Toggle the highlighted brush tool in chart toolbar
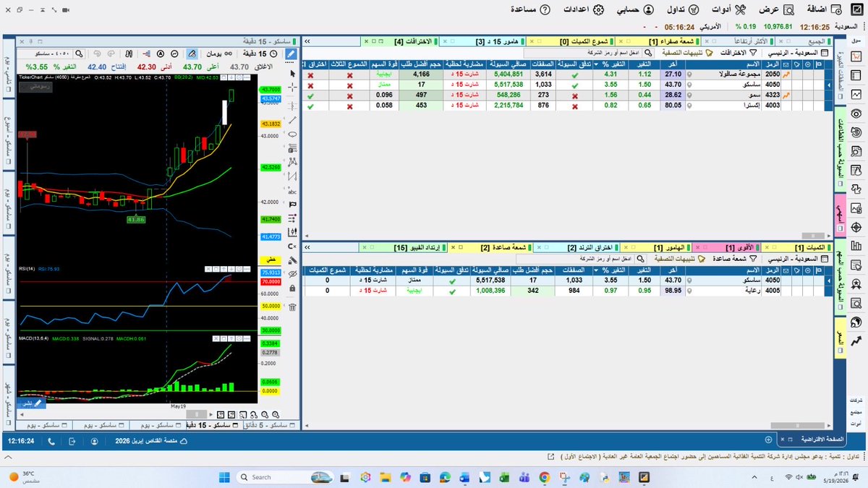Image resolution: width=868 pixels, height=488 pixels. 192,53
